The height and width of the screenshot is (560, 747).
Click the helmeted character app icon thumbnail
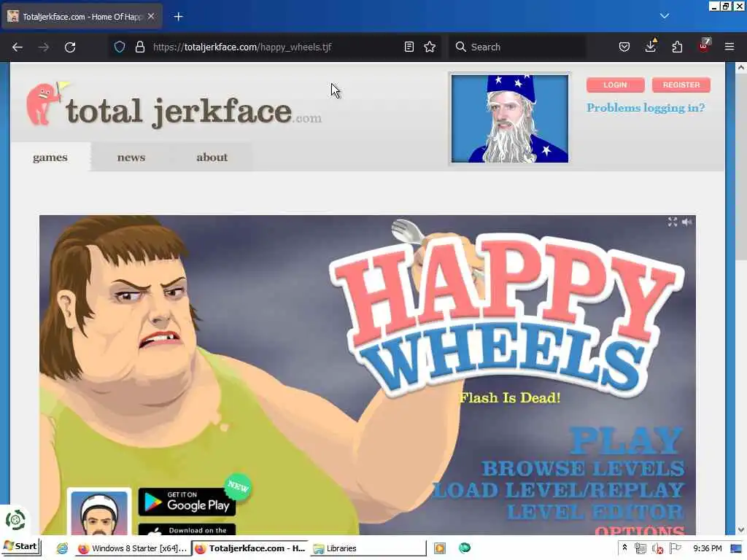click(x=99, y=513)
